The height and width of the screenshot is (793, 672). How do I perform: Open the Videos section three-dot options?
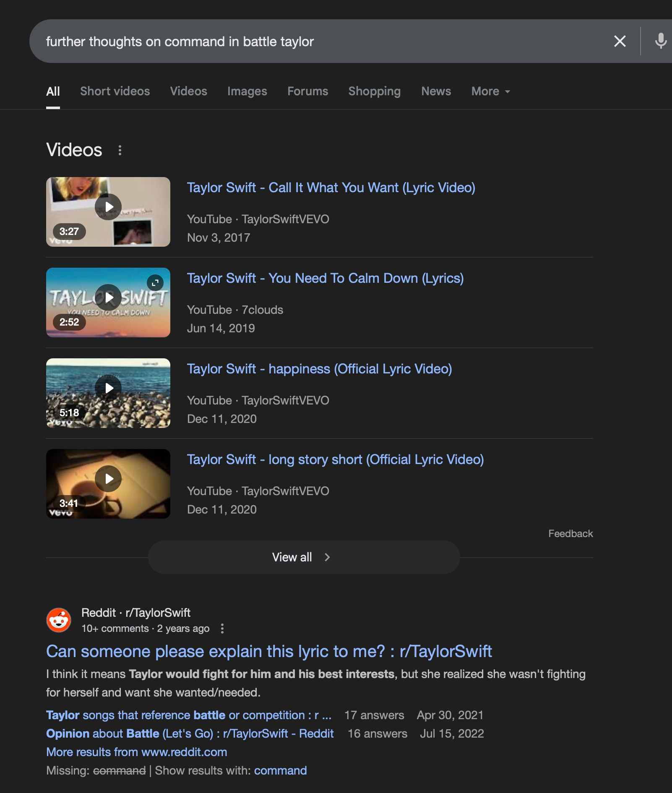pyautogui.click(x=120, y=150)
